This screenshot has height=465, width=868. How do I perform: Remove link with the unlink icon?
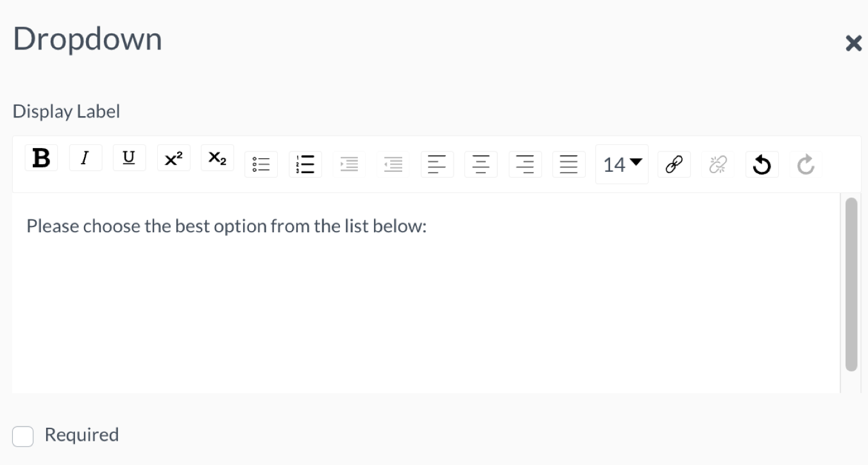tap(718, 164)
